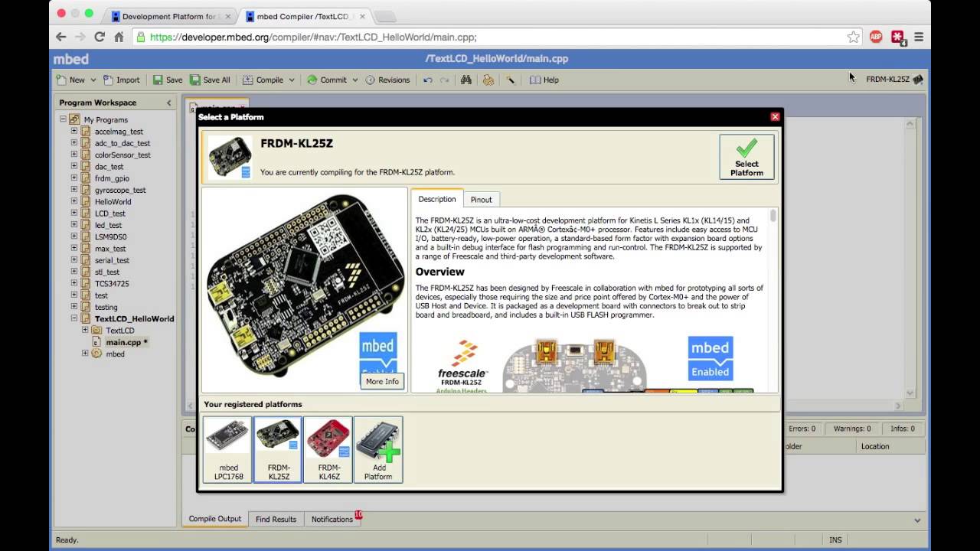Open the Chrome hamburger menu
Image resolution: width=980 pixels, height=551 pixels.
919,37
